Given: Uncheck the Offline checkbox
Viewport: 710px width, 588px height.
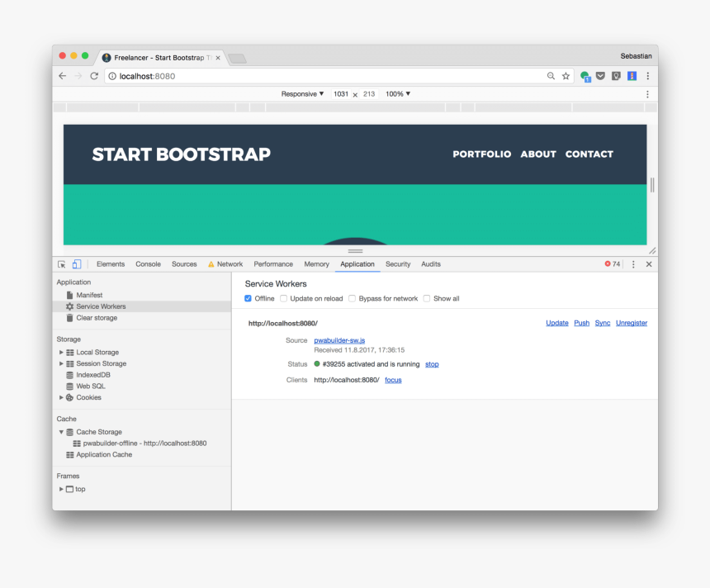Looking at the screenshot, I should point(248,299).
